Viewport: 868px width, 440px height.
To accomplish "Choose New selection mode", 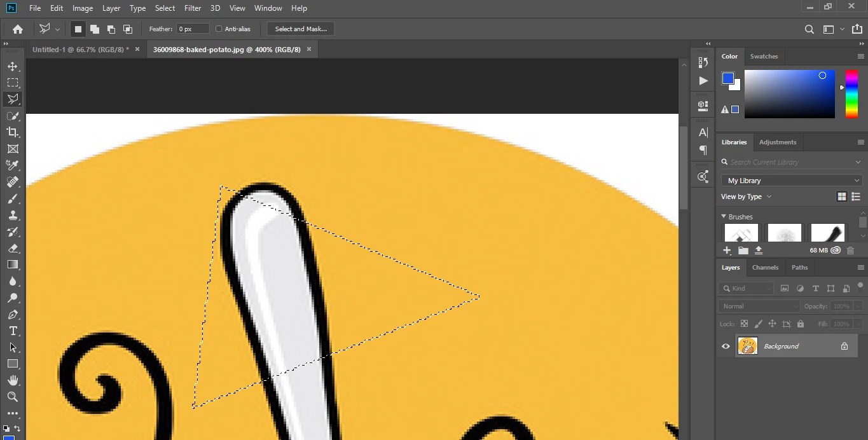I will 78,29.
